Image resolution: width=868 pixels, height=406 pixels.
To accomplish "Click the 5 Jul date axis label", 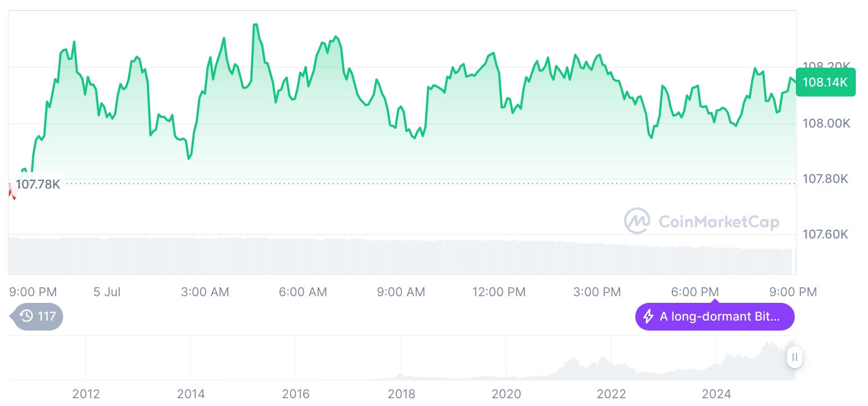I will pos(107,292).
